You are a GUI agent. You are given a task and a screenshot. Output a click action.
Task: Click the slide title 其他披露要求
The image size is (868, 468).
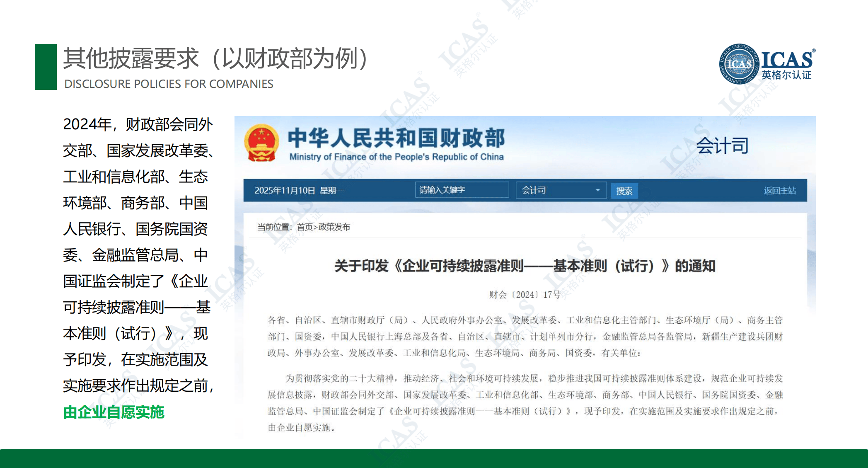pos(131,58)
